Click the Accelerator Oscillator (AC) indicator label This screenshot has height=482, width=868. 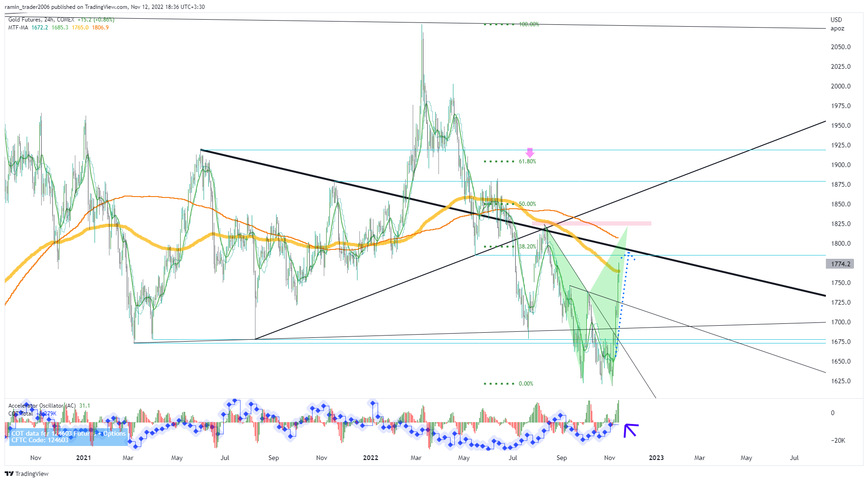[x=42, y=406]
